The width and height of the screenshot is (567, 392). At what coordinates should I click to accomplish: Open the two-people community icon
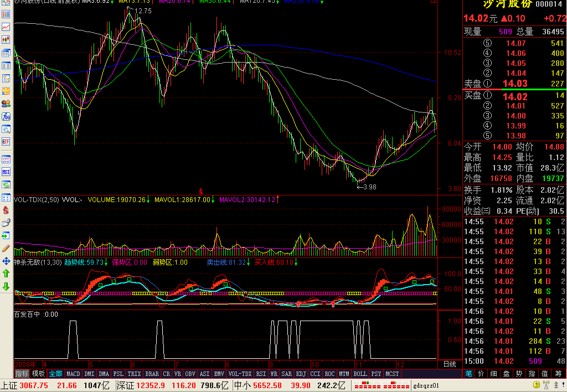[x=6, y=104]
